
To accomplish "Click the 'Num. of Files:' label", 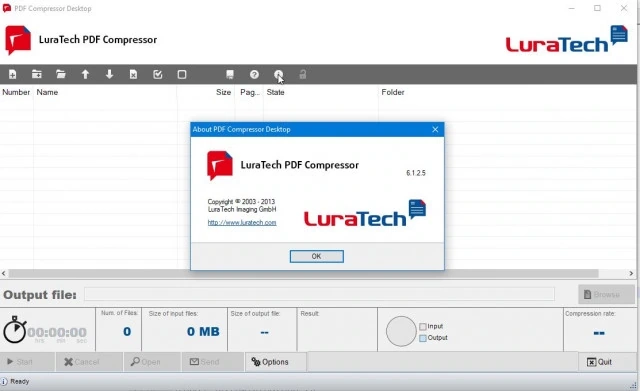I will pos(119,313).
